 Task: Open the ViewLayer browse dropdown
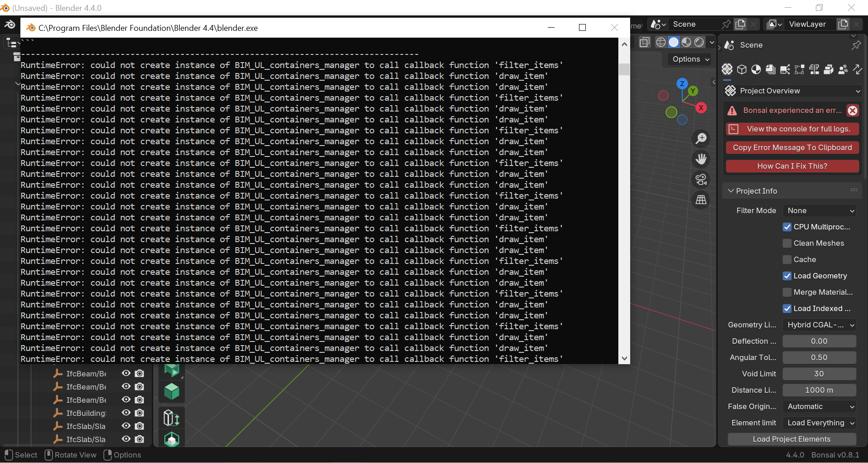(774, 24)
